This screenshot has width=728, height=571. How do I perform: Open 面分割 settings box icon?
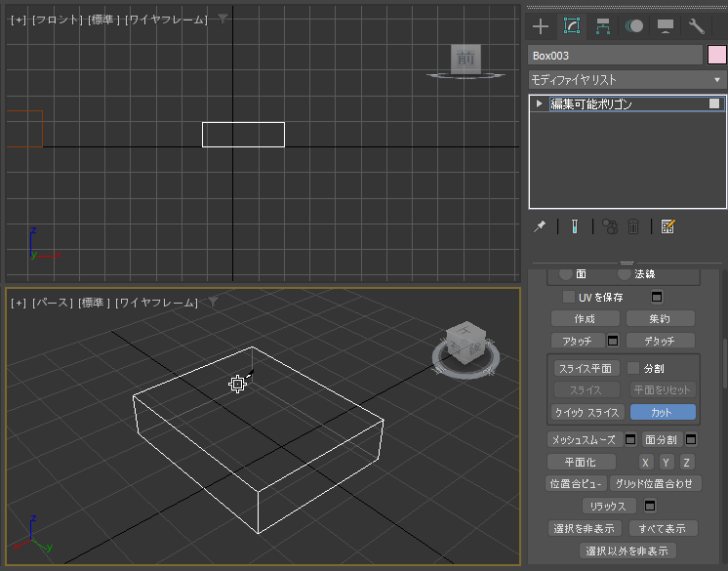691,439
